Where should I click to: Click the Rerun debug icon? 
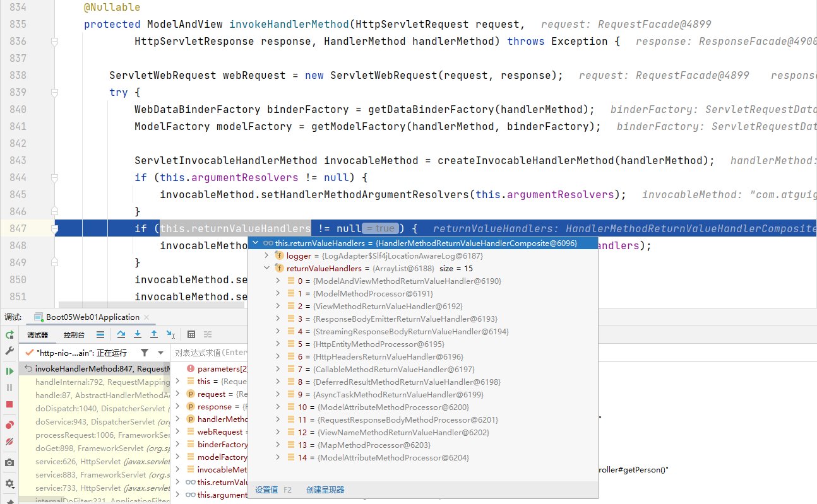point(9,335)
